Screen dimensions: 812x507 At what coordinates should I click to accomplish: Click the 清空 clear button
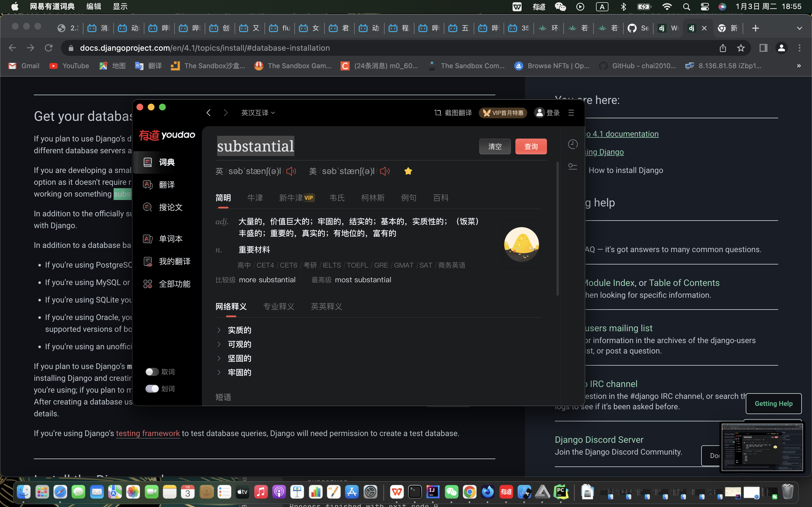pyautogui.click(x=495, y=146)
